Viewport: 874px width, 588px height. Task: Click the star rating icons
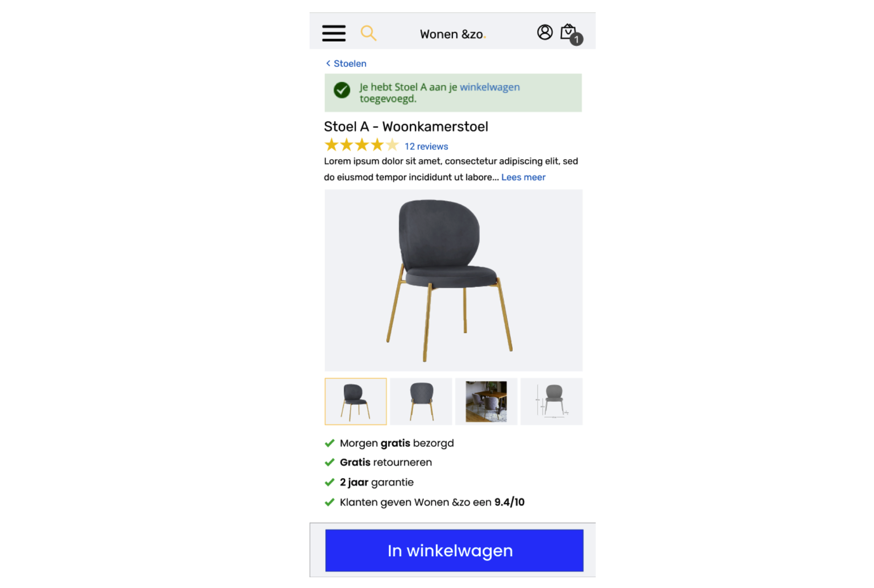pos(361,145)
